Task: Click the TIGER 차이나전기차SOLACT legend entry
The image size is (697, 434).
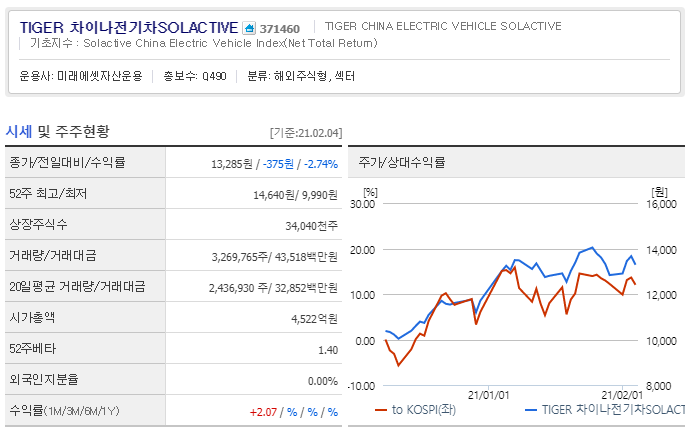Action: tap(605, 410)
